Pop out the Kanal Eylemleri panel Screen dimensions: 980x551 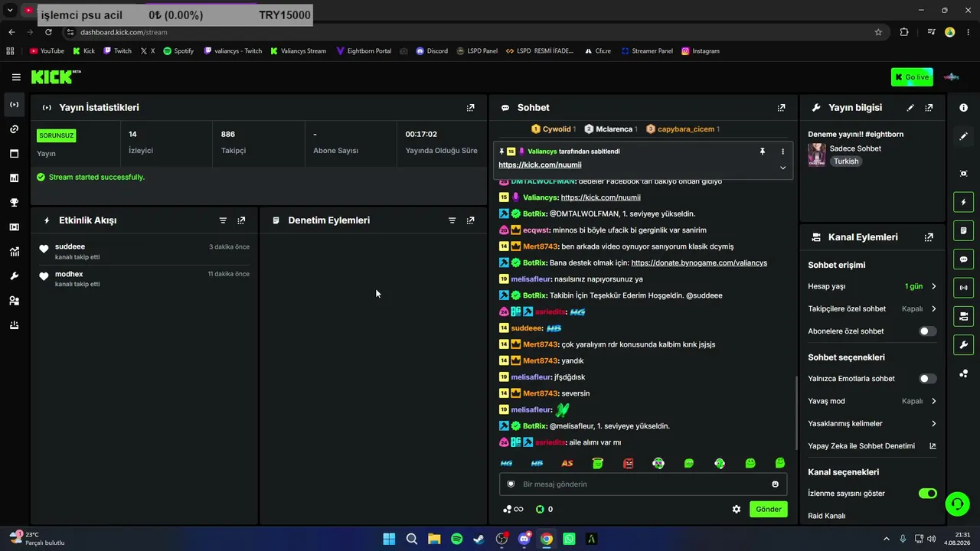point(929,237)
